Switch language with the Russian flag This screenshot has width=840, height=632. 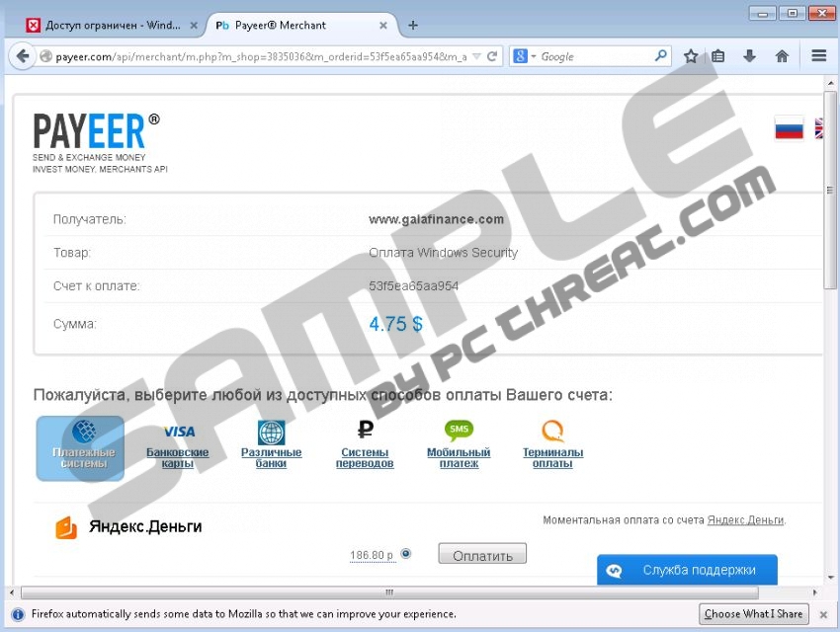coord(789,128)
